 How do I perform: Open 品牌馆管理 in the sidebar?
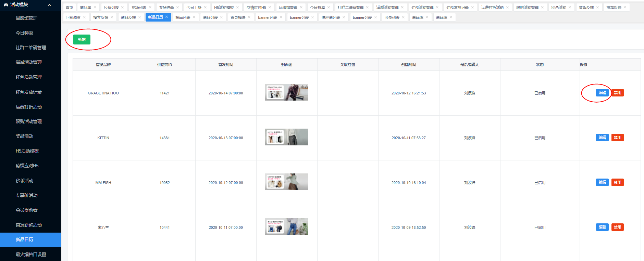click(30, 18)
